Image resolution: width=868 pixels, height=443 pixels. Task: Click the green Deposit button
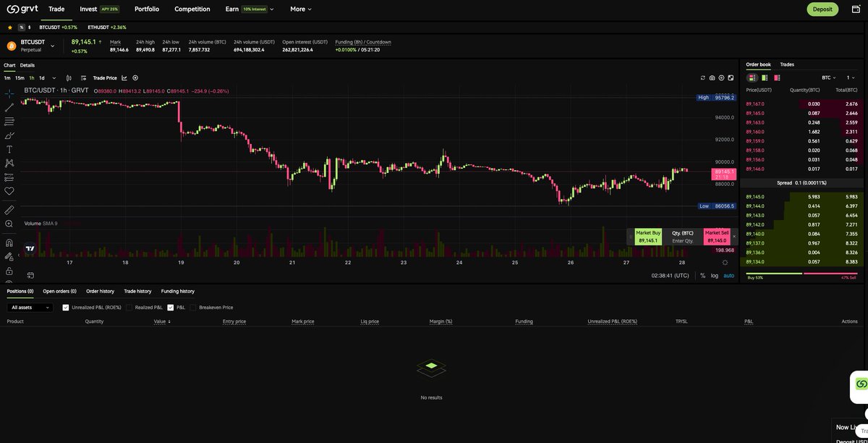coord(822,9)
